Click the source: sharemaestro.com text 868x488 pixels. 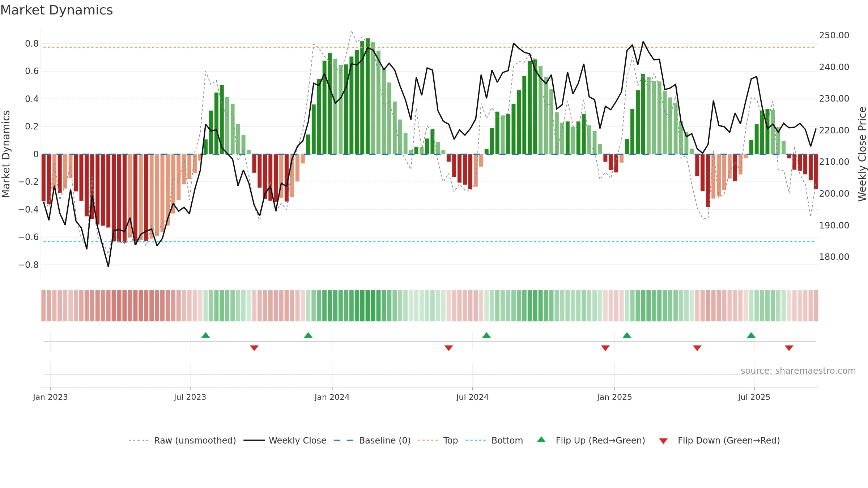[798, 371]
